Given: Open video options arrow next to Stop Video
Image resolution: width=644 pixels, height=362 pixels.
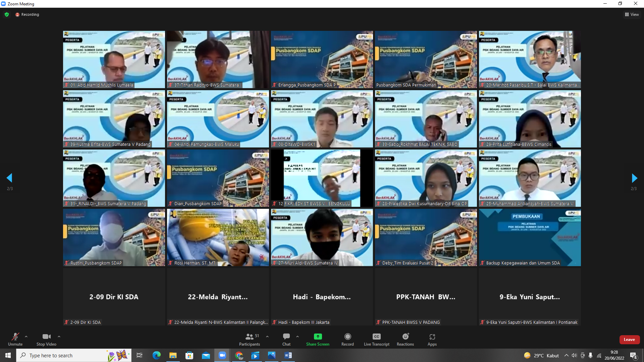Looking at the screenshot, I should click(x=59, y=337).
